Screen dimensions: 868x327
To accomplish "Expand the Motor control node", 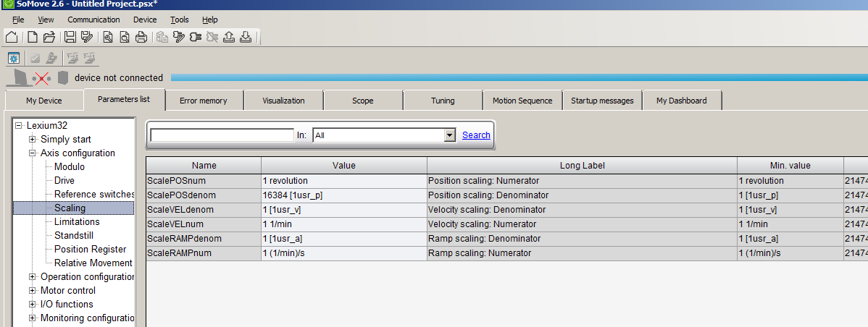I will click(x=32, y=291).
